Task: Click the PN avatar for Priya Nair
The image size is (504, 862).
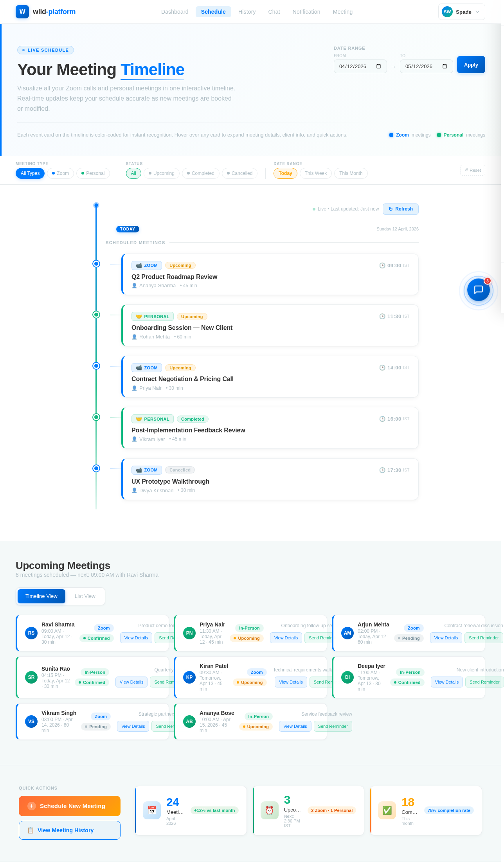Action: [189, 633]
